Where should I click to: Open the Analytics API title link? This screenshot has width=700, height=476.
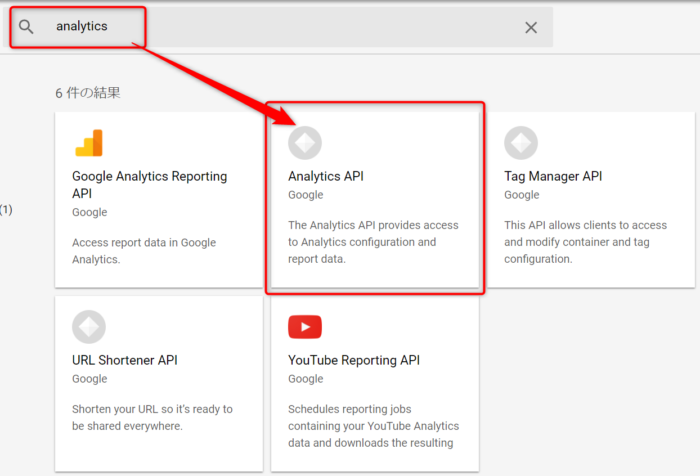click(326, 176)
